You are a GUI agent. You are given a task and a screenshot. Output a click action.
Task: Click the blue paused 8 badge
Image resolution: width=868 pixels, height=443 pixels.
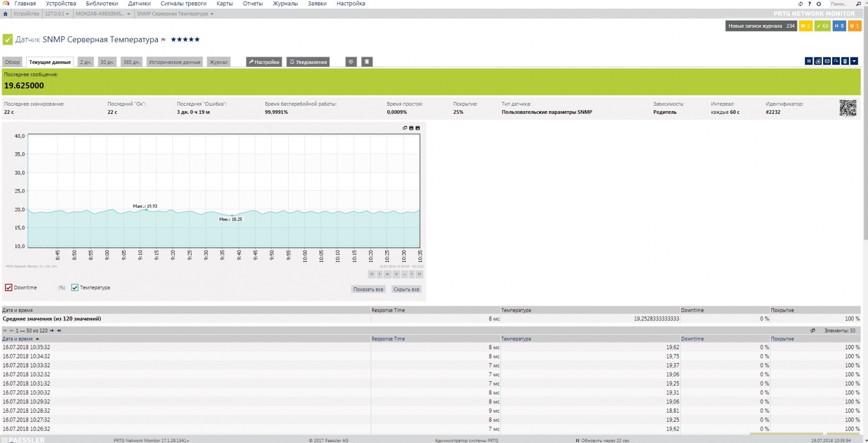pos(839,25)
